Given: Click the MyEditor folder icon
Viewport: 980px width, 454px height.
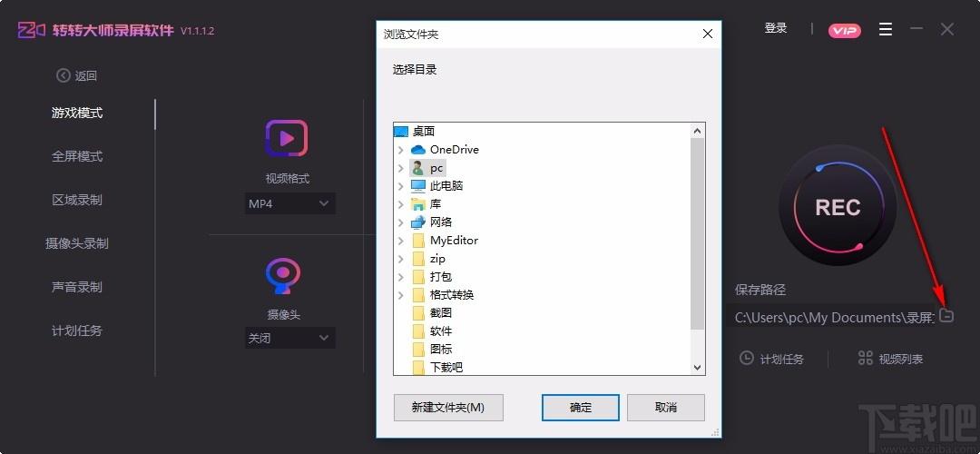Looking at the screenshot, I should 418,240.
